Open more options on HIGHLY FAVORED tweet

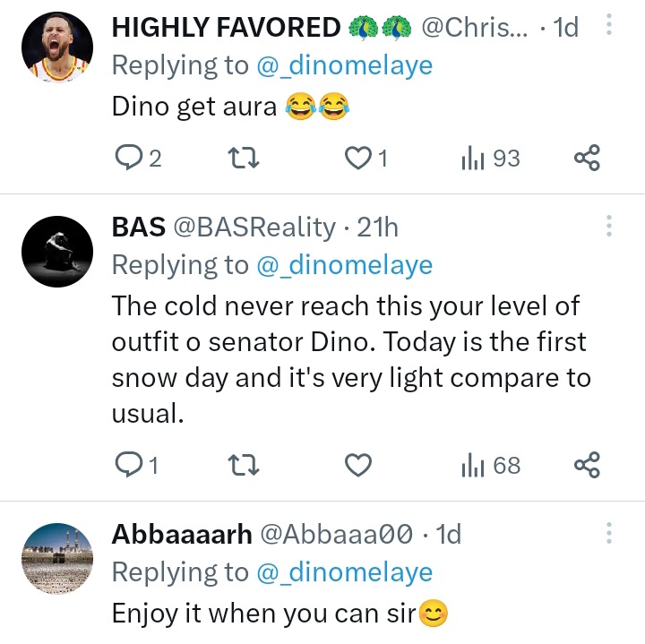coord(609,25)
